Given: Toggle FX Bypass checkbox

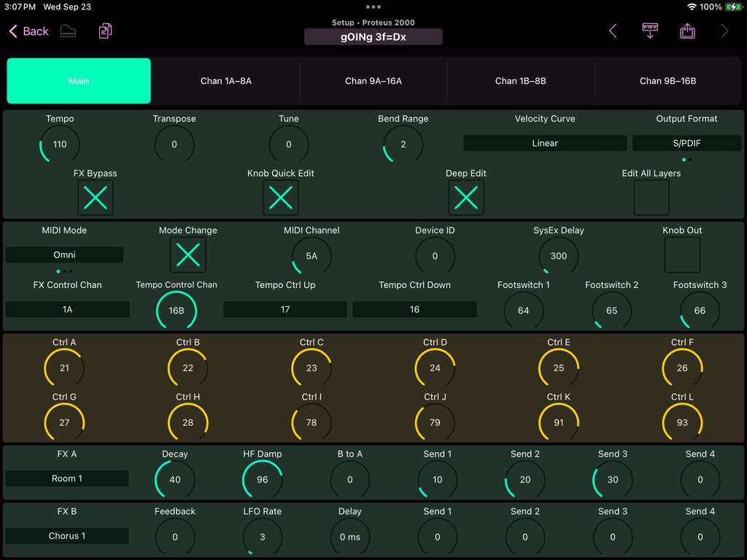Looking at the screenshot, I should 96,198.
